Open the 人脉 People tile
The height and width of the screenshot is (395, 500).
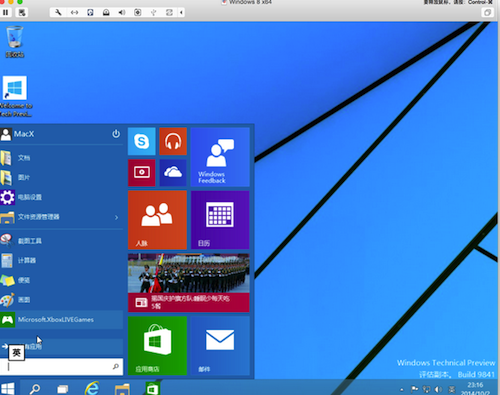tap(157, 220)
